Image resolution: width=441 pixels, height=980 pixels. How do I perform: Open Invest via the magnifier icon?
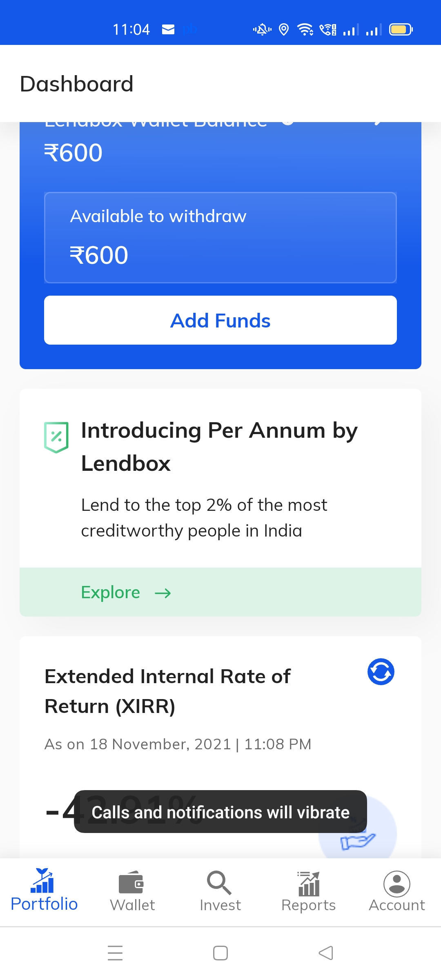click(x=220, y=882)
